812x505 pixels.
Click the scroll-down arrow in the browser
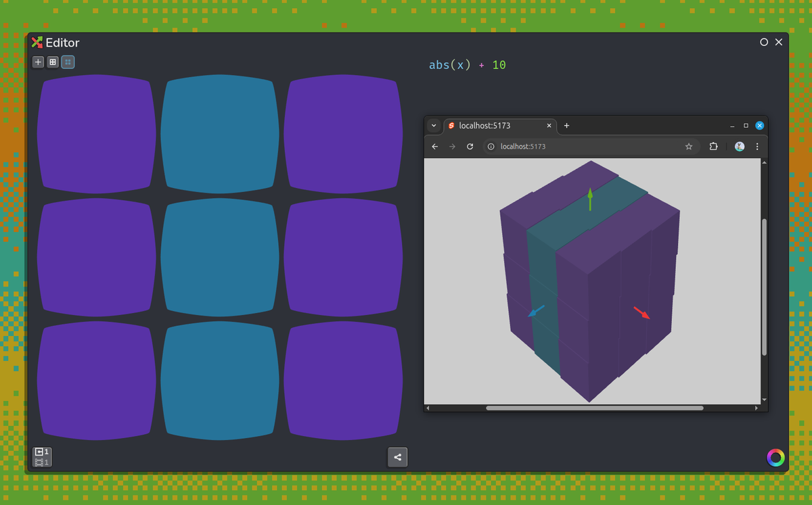765,400
